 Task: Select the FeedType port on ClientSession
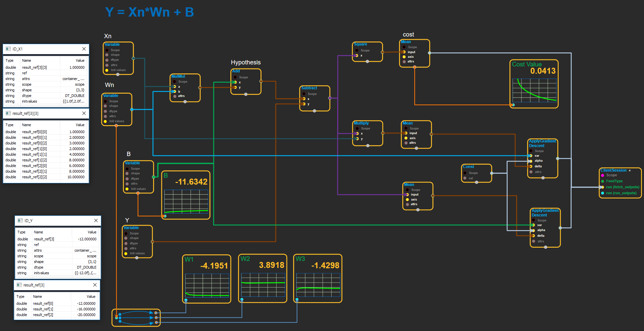click(x=603, y=181)
